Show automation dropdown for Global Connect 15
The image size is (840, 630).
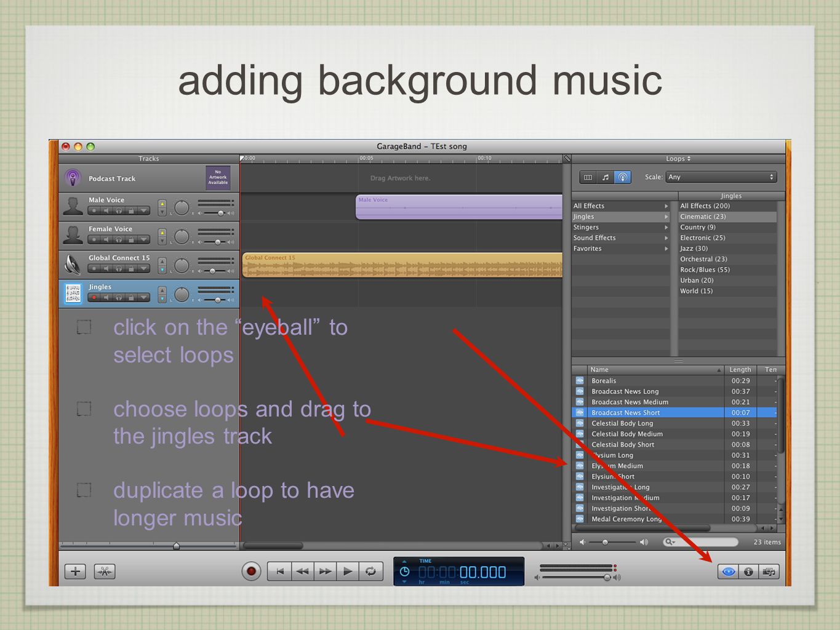[144, 269]
